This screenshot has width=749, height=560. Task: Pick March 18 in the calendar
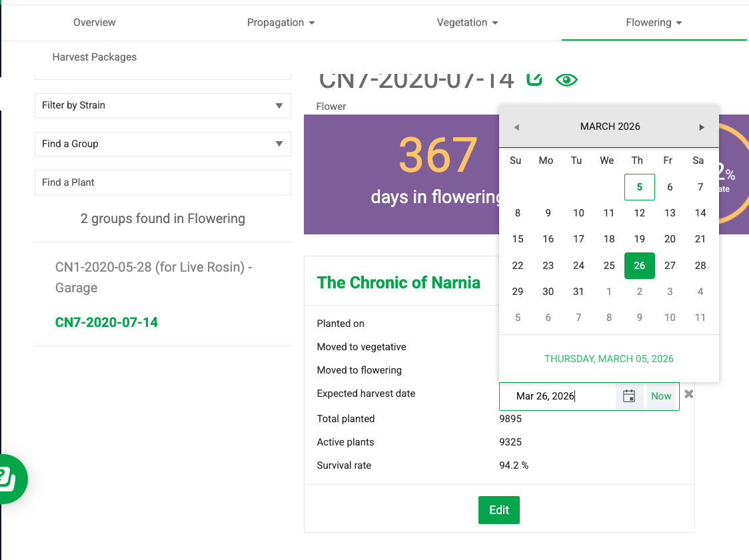point(609,239)
